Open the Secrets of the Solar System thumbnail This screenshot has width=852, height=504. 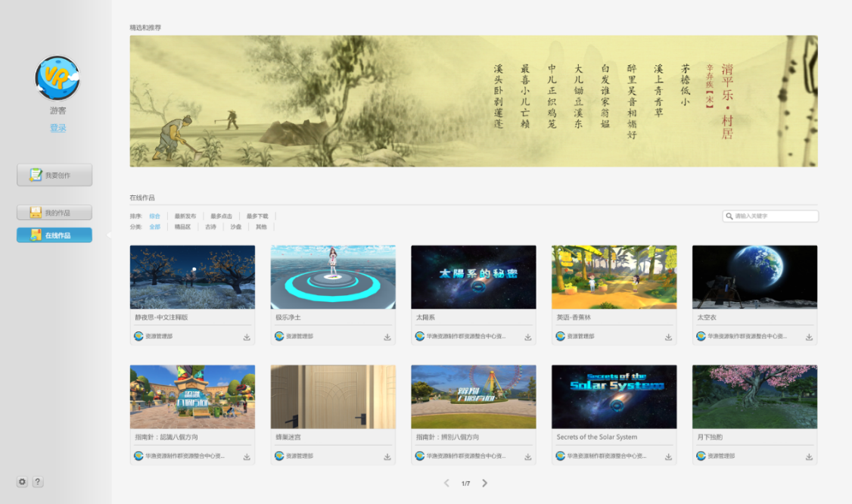[x=614, y=397]
